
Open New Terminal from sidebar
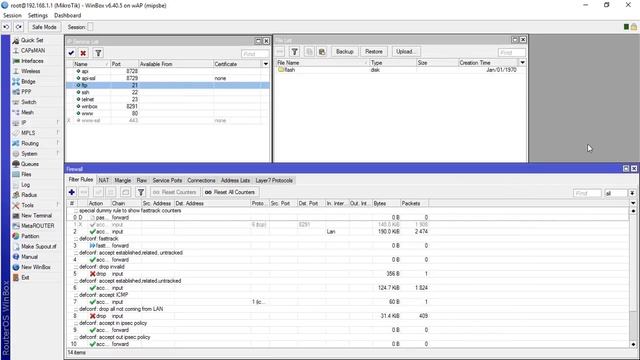[x=36, y=216]
